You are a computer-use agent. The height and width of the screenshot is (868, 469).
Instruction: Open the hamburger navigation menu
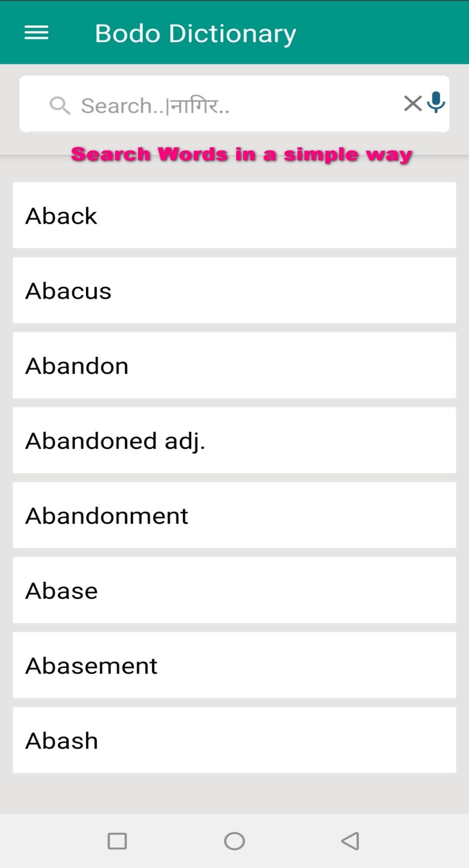[x=36, y=33]
